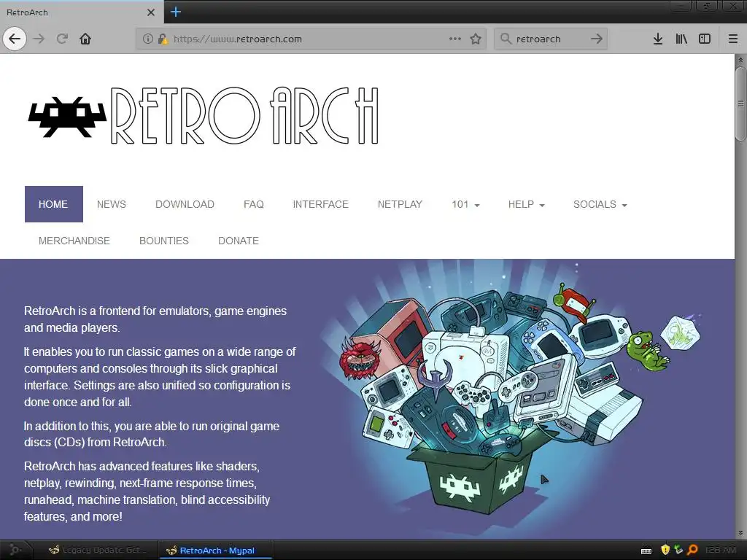This screenshot has width=747, height=560.
Task: Click the yellow security shield tray icon
Action: [x=665, y=550]
